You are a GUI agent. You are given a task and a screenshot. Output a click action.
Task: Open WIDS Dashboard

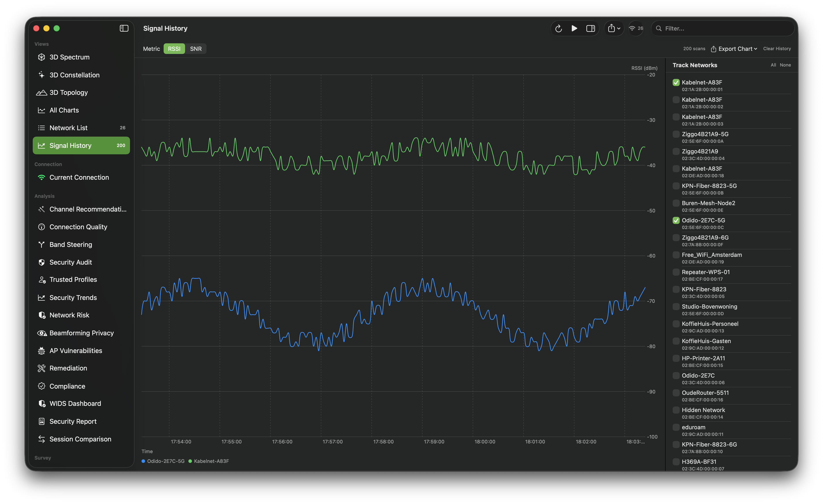pyautogui.click(x=81, y=403)
